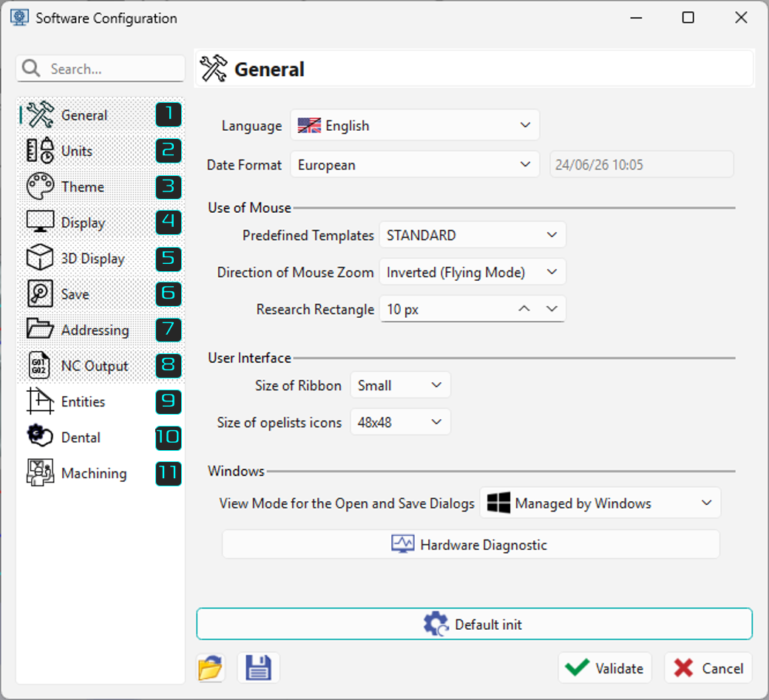Open the load configuration folder icon

(211, 667)
